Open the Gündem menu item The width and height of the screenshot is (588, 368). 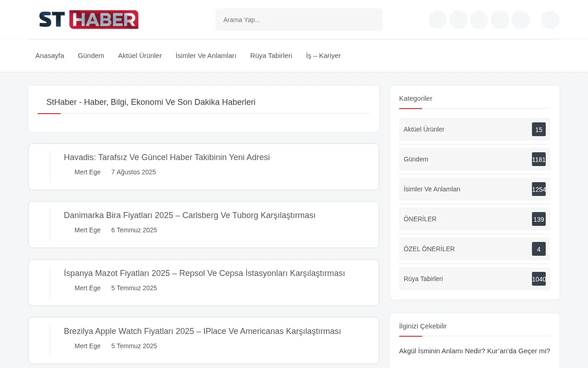91,55
